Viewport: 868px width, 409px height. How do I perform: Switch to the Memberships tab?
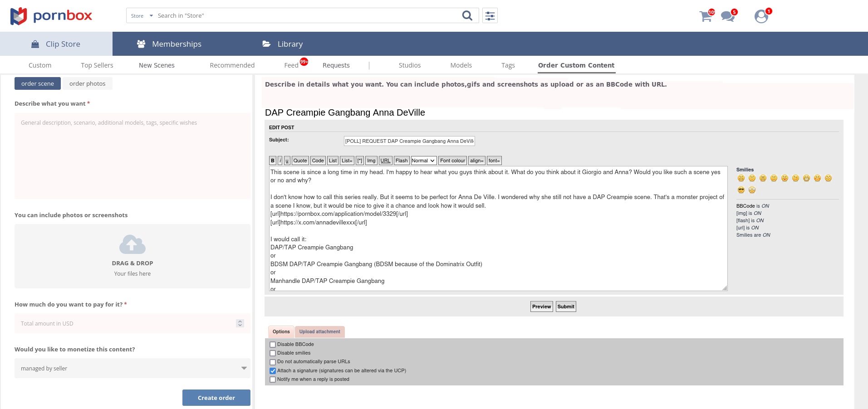click(x=169, y=44)
